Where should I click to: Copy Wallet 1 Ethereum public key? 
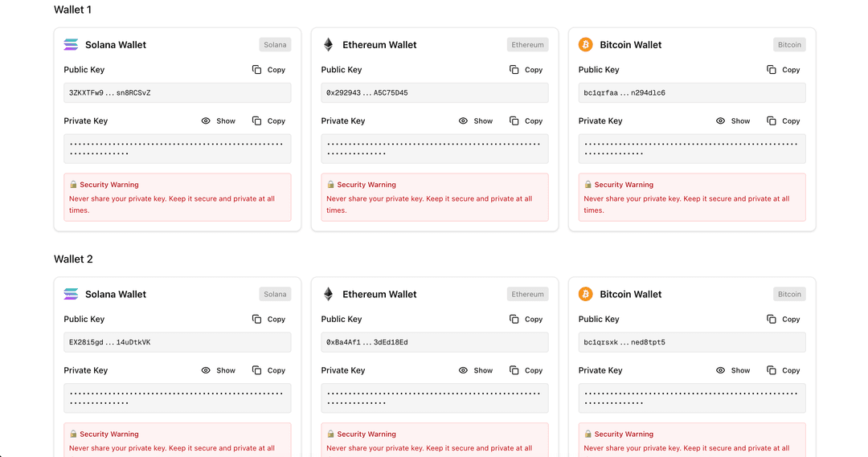click(x=526, y=70)
